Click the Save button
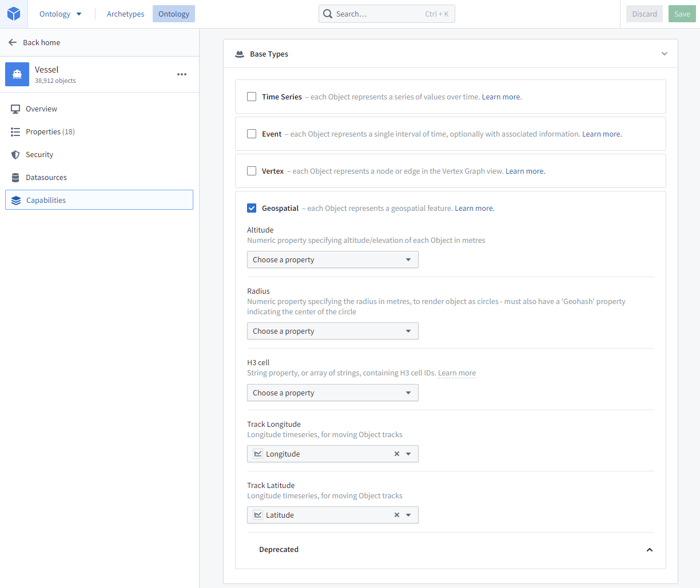 tap(682, 14)
